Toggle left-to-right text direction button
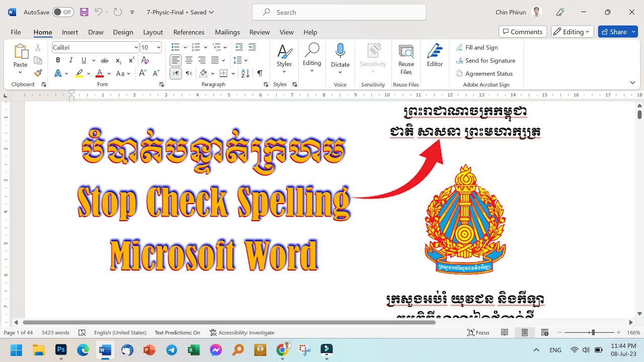The width and height of the screenshot is (644, 362). 175,73
